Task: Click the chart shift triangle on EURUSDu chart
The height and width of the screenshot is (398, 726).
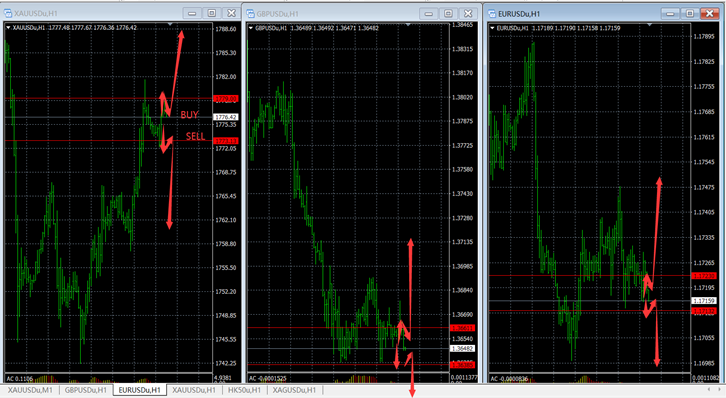Action: [650, 25]
